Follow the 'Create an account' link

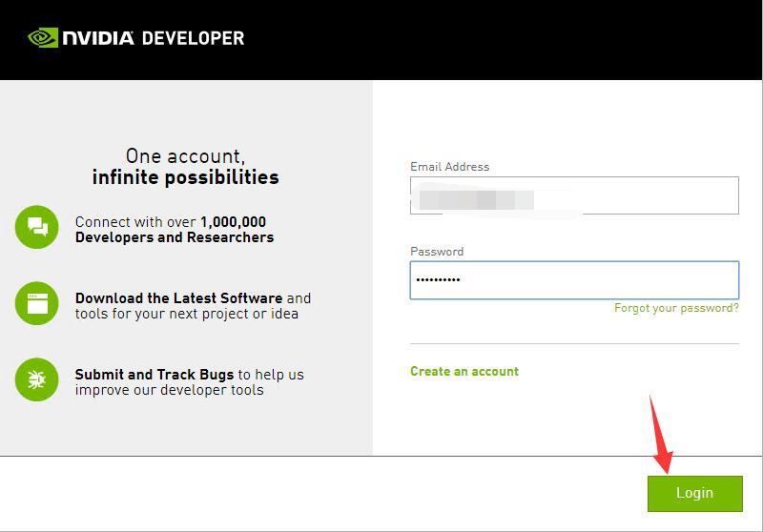(464, 371)
